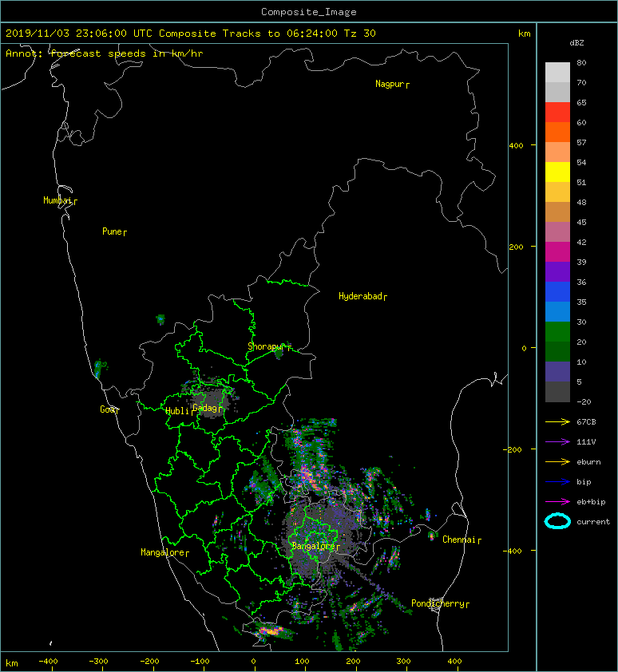618x672 pixels.
Task: Click the Composite_Image title text
Action: click(x=309, y=12)
